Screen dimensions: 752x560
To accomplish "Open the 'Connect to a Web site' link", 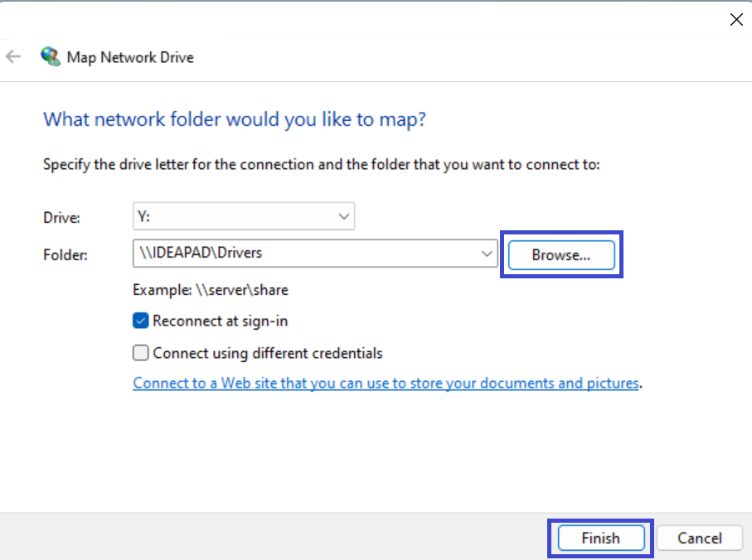I will click(386, 384).
